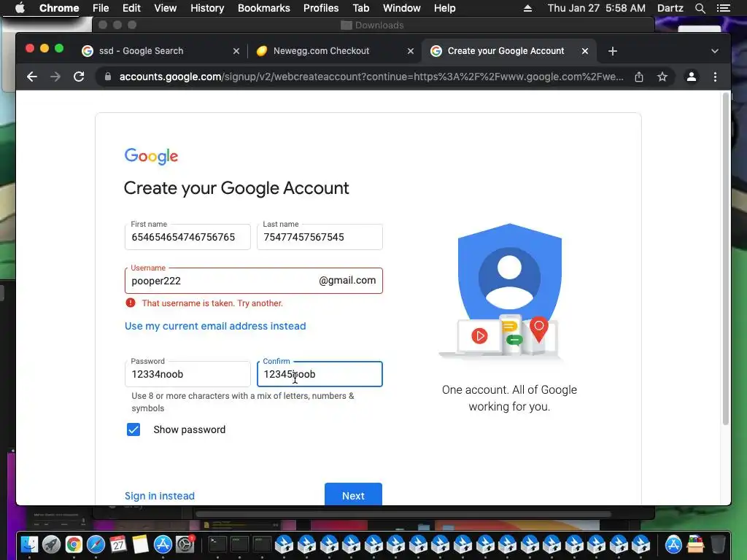747x560 pixels.
Task: Open the View menu
Action: click(166, 8)
